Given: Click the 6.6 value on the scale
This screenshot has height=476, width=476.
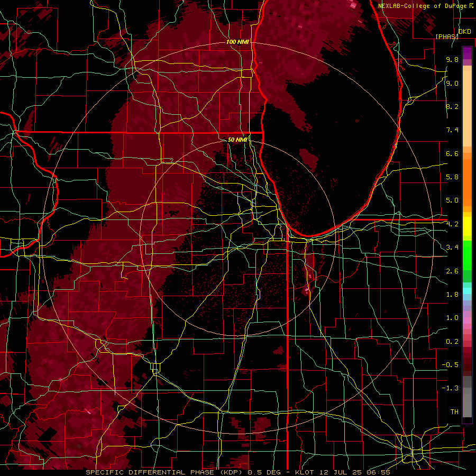Looking at the screenshot, I should tap(452, 153).
